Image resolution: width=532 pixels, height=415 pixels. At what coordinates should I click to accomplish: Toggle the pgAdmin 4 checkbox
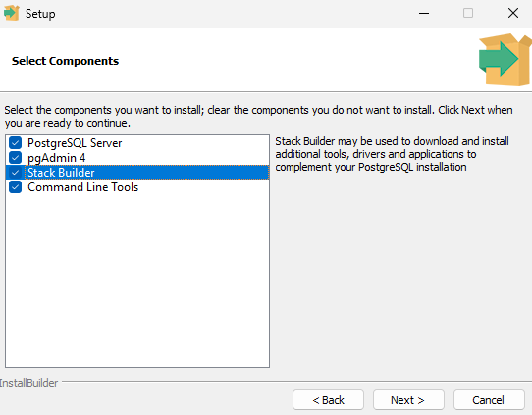tap(16, 158)
